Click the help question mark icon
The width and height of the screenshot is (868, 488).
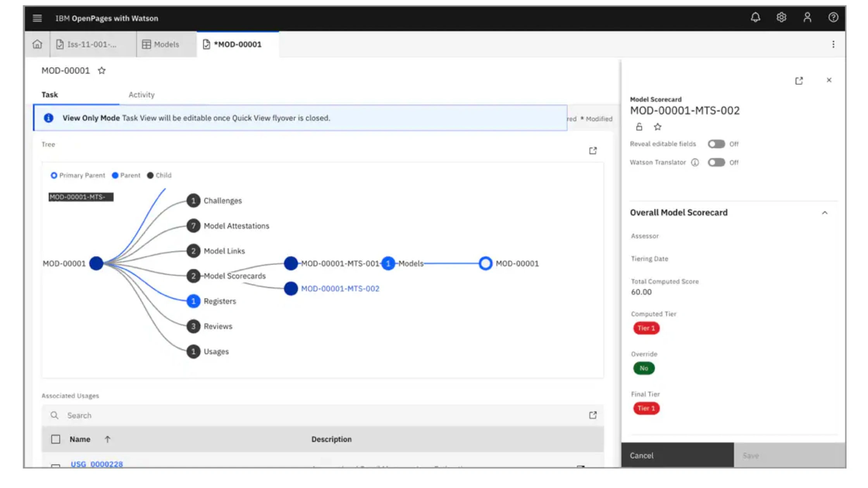coord(833,17)
